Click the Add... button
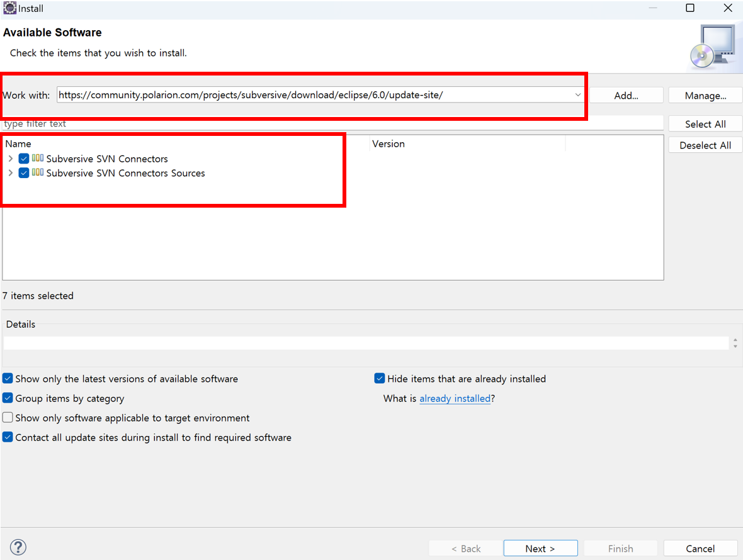Screen dimensions: 743x560 pos(626,96)
